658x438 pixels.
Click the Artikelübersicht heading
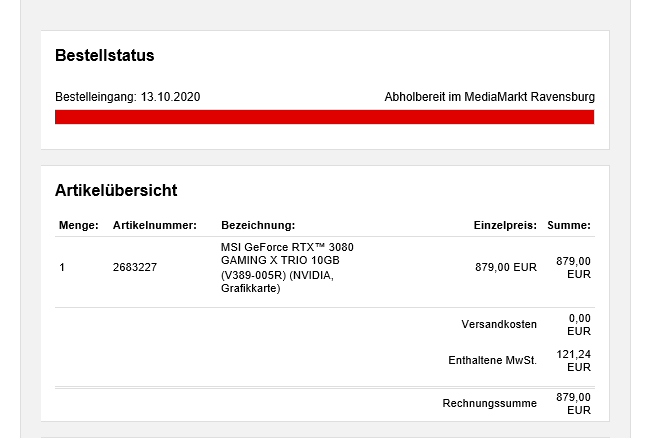pos(116,190)
